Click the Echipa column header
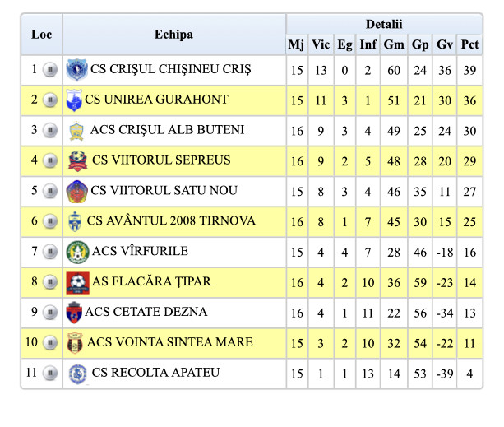 [x=173, y=35]
